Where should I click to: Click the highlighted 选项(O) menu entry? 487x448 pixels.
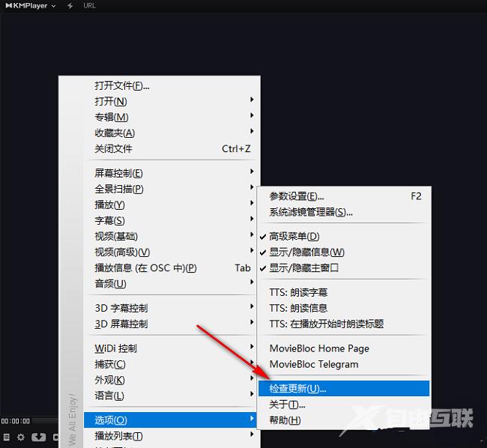(170, 420)
